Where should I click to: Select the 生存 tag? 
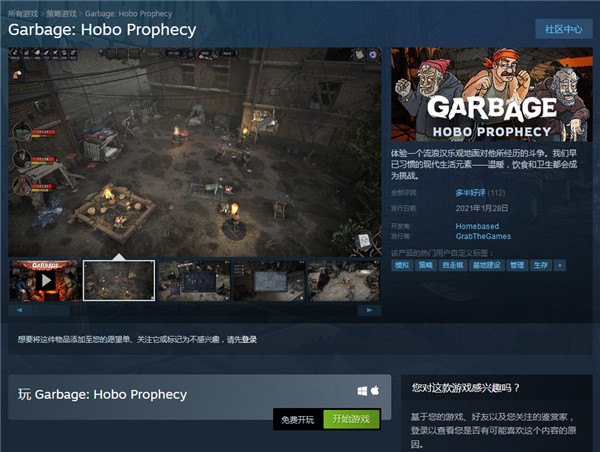coord(540,265)
